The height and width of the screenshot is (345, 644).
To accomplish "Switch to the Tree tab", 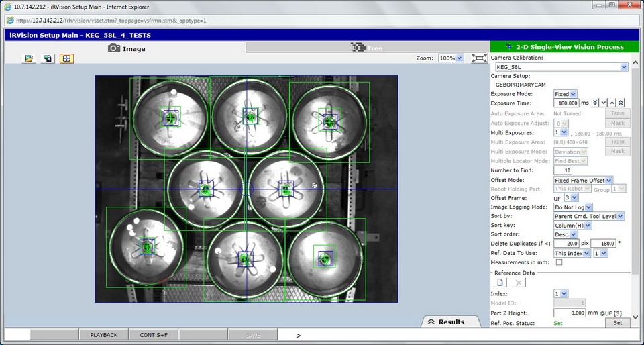I will tap(367, 48).
